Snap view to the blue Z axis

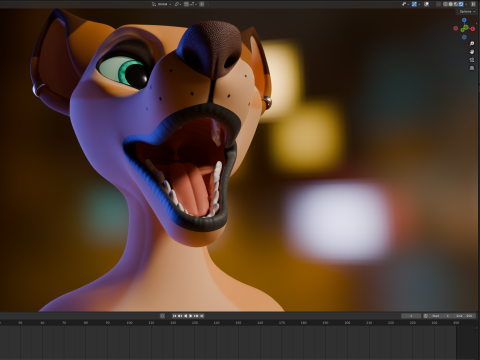coord(464,20)
